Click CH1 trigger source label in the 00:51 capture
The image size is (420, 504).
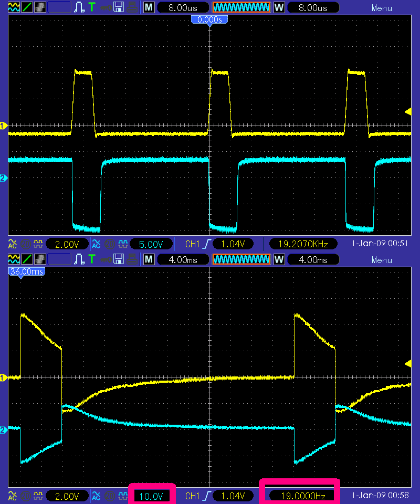point(192,244)
